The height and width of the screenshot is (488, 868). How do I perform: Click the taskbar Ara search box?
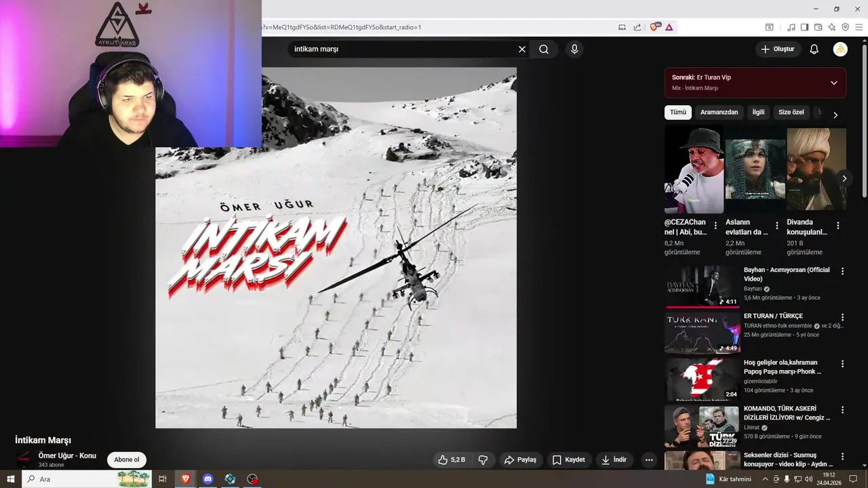tap(87, 479)
